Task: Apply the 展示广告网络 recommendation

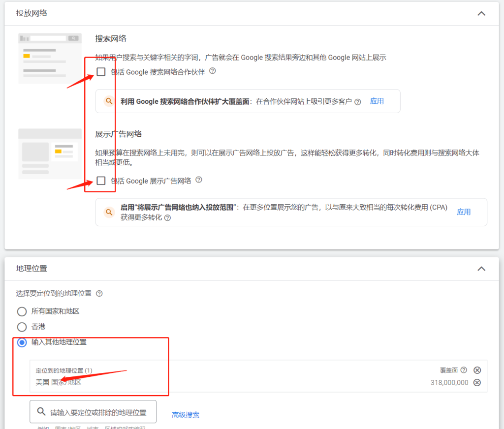Action: [x=464, y=212]
